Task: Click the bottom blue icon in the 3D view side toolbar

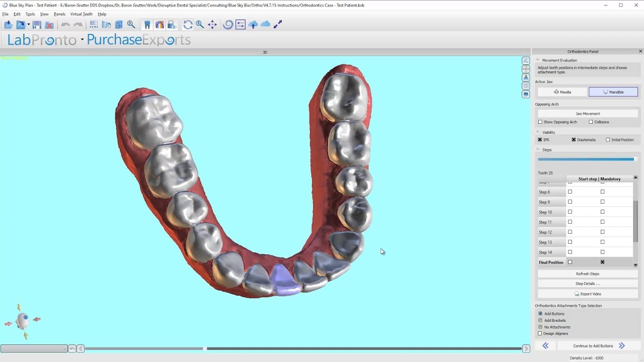Action: tap(526, 94)
